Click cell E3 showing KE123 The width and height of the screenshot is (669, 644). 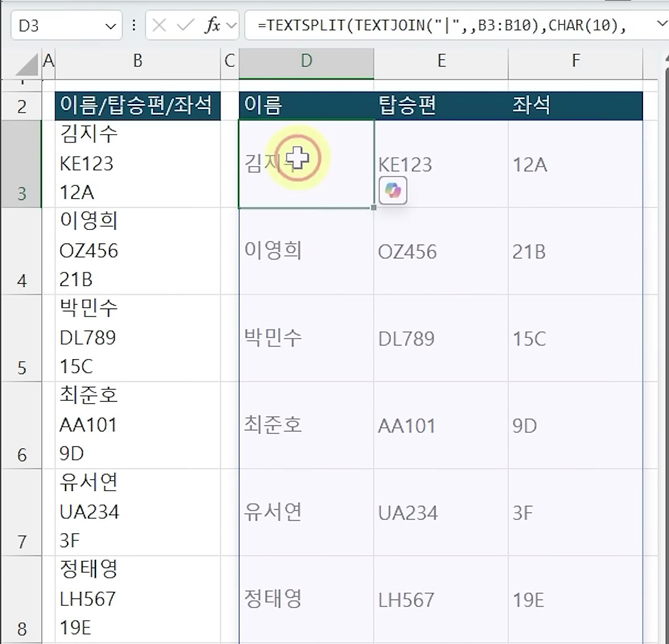click(x=441, y=163)
